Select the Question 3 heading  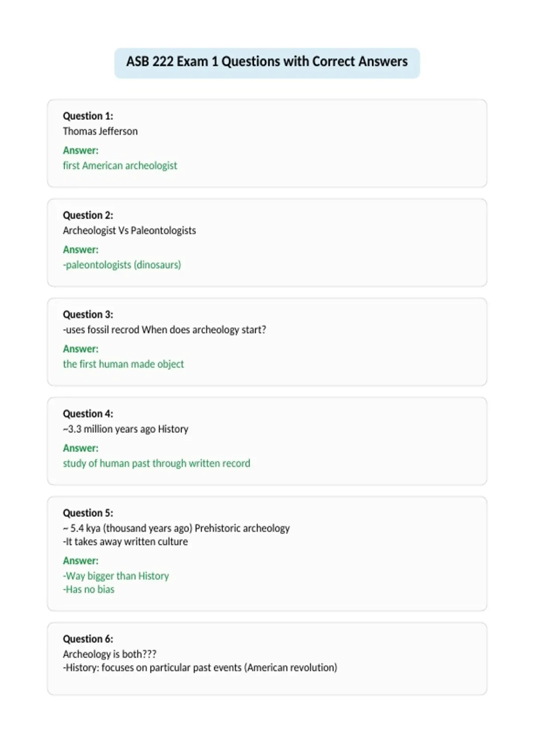[x=88, y=314]
